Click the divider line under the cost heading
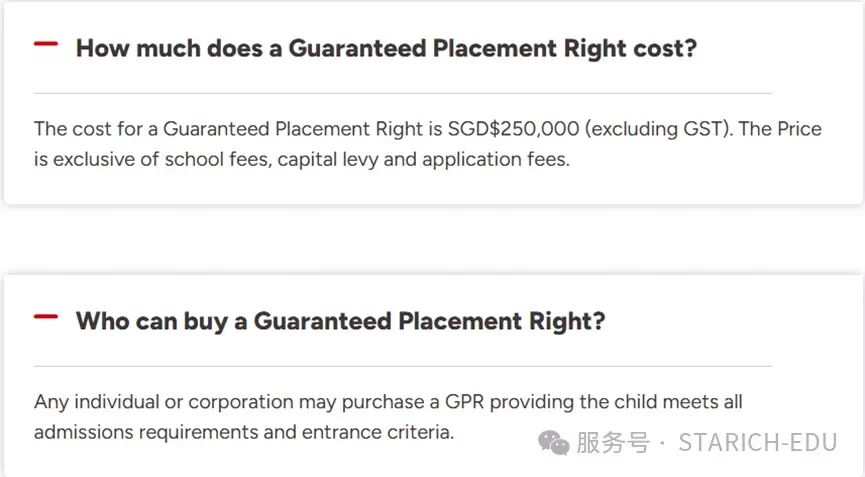Image resolution: width=865 pixels, height=477 pixels. [403, 93]
